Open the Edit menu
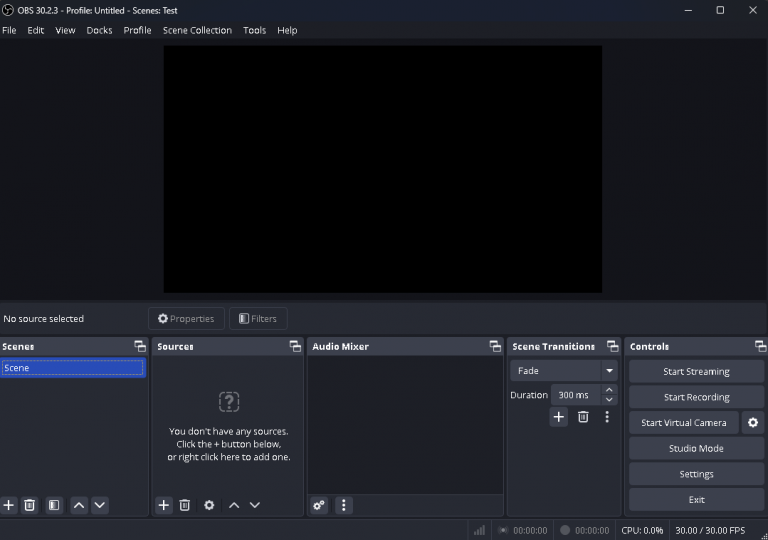768x540 pixels. pyautogui.click(x=35, y=30)
